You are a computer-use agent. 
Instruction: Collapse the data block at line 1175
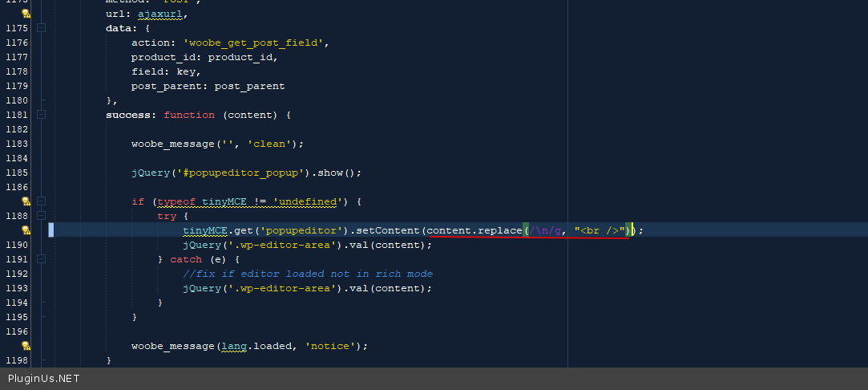41,28
